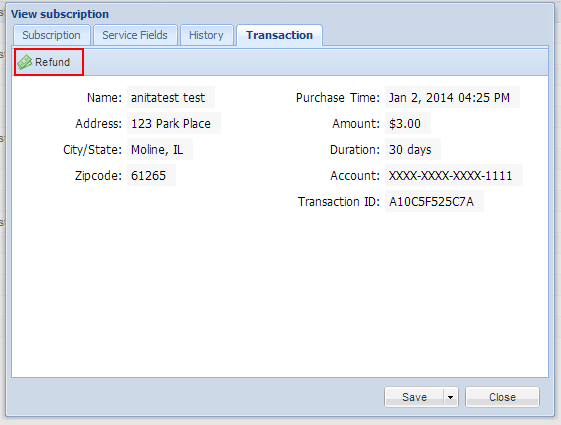
Task: Close the View subscription dialog
Action: (x=502, y=397)
